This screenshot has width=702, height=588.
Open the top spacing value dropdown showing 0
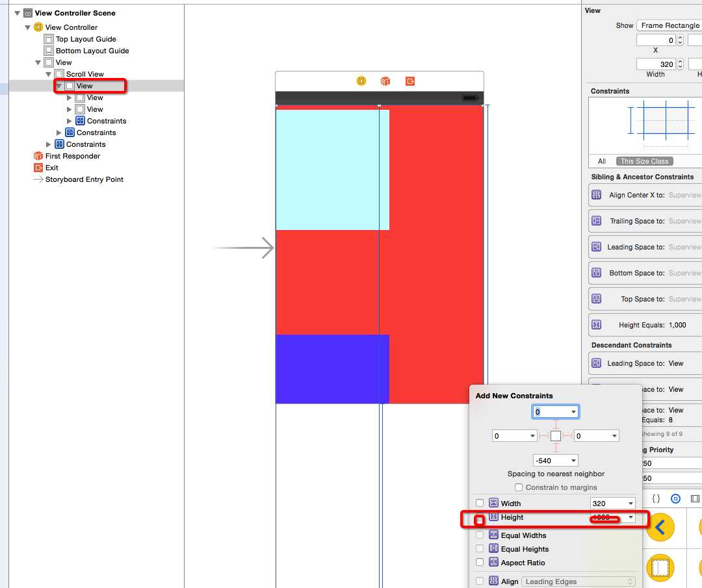coord(573,412)
